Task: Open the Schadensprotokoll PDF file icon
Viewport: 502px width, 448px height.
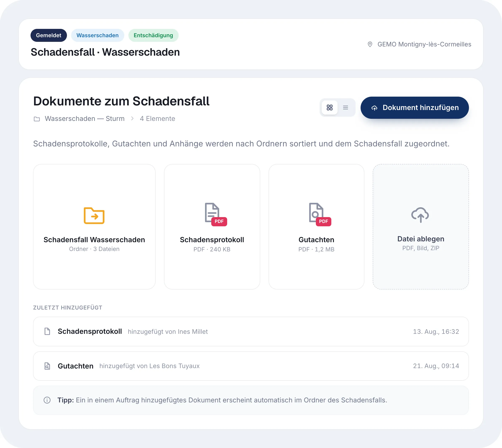Action: pyautogui.click(x=215, y=214)
